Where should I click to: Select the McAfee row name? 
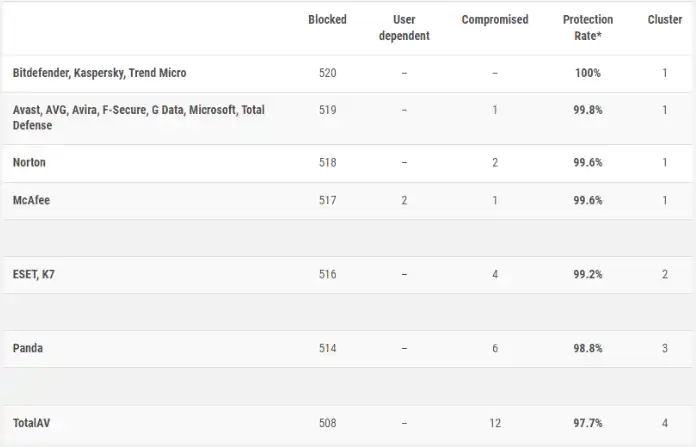click(x=31, y=200)
